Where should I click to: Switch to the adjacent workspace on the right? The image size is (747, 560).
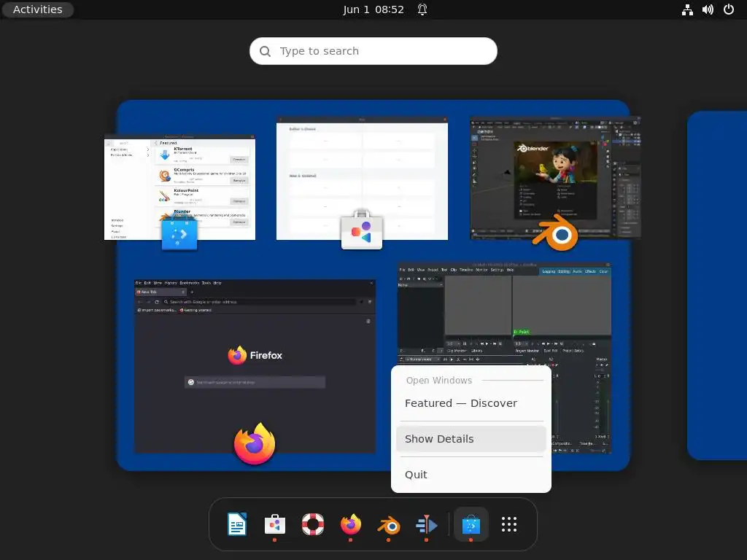click(x=717, y=286)
